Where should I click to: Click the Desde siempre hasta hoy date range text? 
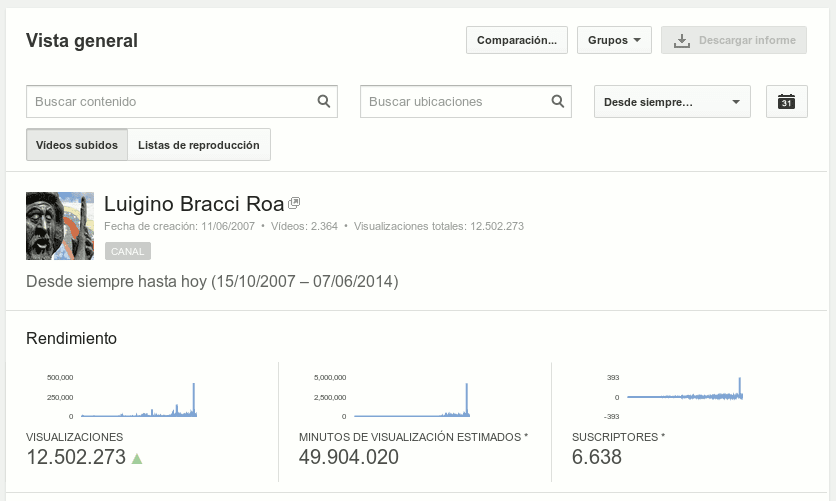click(x=212, y=281)
